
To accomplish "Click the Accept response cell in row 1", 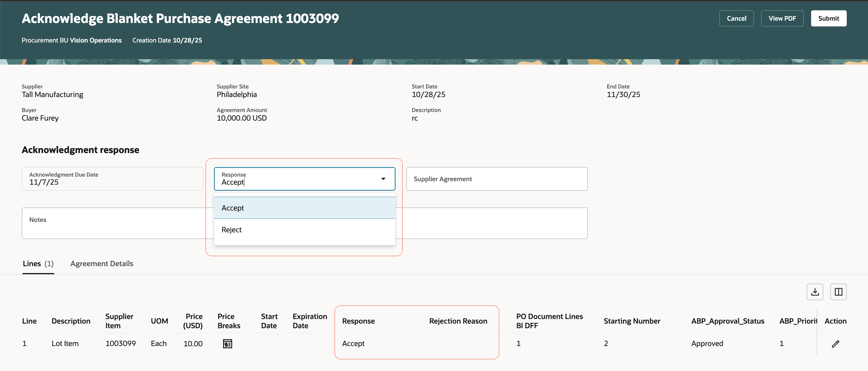I will click(x=353, y=343).
